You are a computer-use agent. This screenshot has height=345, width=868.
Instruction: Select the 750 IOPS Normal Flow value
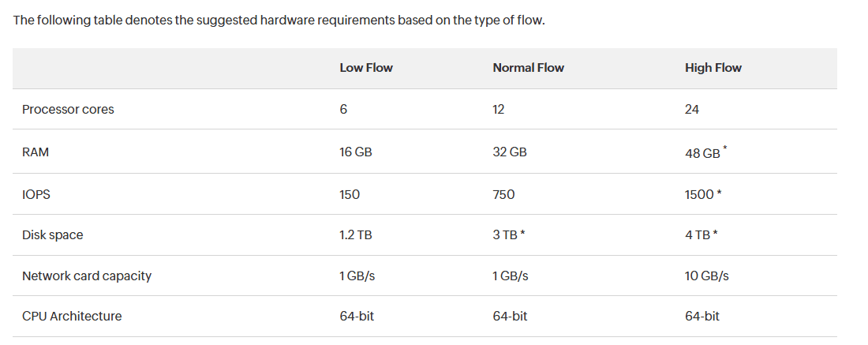pos(503,193)
